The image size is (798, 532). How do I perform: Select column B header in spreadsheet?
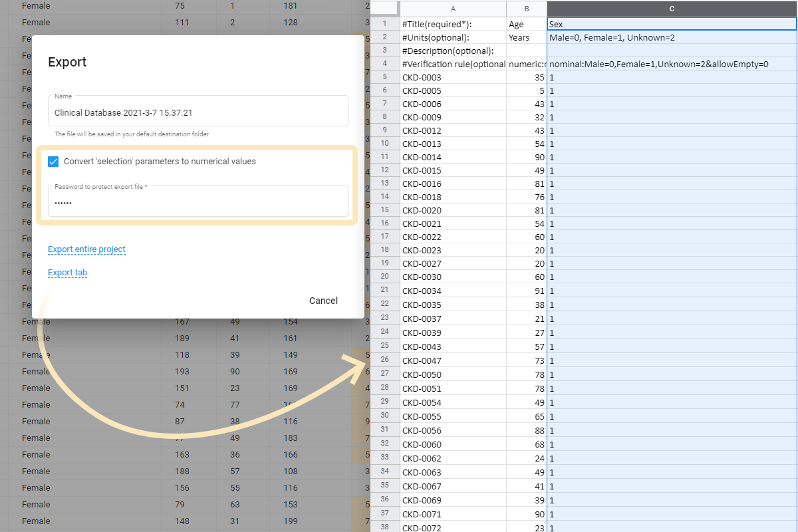tap(527, 9)
